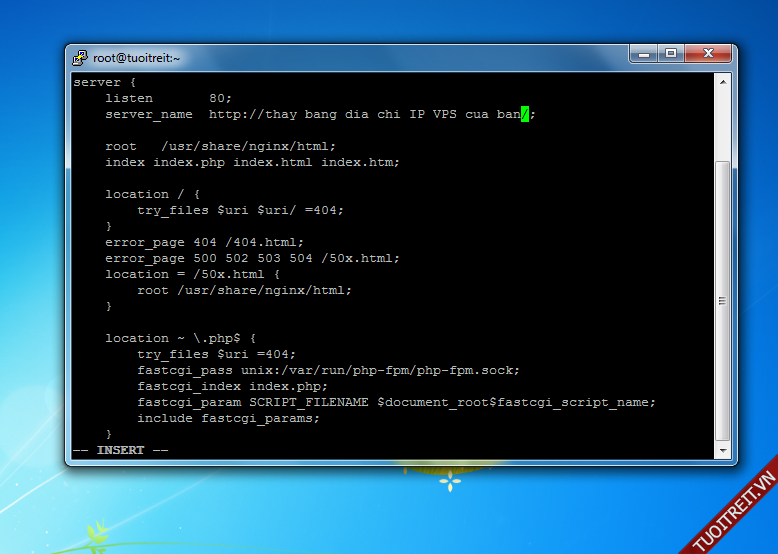Click the 'error_page 404 /404.html;' line

point(204,242)
